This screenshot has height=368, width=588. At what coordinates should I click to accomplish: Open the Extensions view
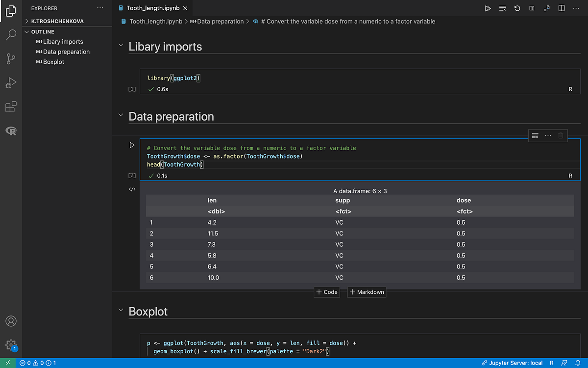tap(11, 107)
